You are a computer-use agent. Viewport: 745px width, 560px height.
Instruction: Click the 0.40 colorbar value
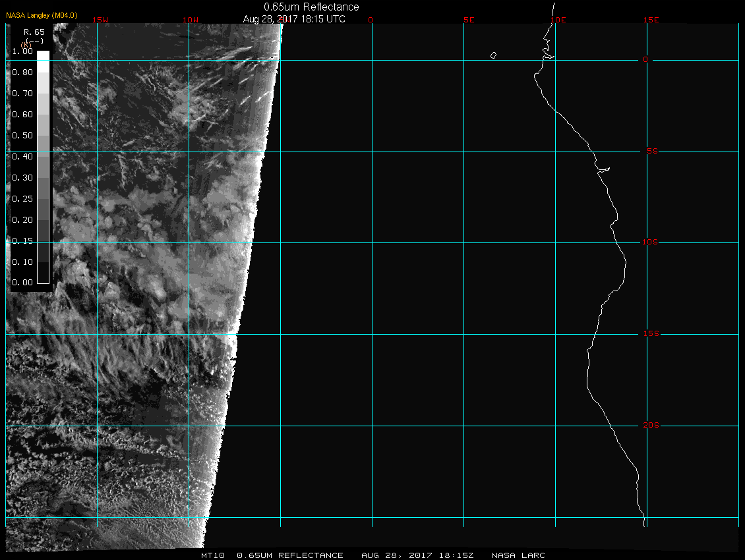point(22,157)
